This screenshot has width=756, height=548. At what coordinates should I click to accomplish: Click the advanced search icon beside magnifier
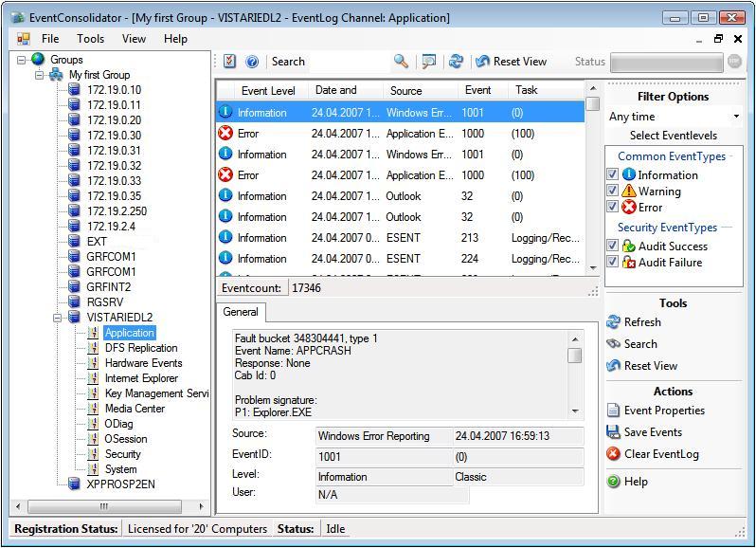(x=429, y=61)
